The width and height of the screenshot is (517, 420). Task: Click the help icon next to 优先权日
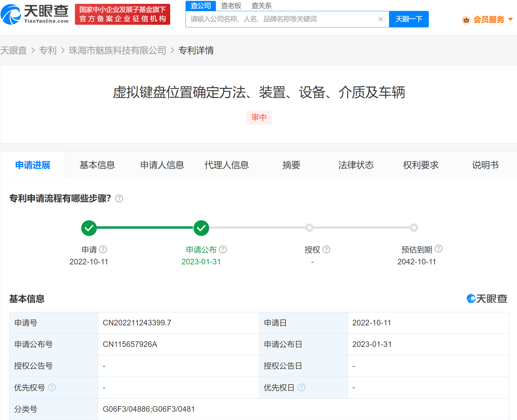click(x=301, y=388)
